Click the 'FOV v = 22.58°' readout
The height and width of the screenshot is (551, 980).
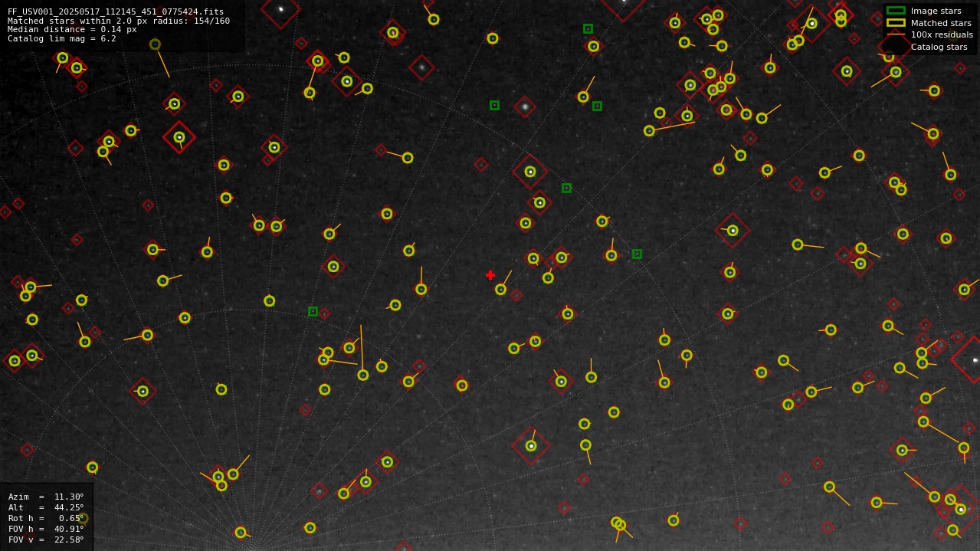pos(46,540)
